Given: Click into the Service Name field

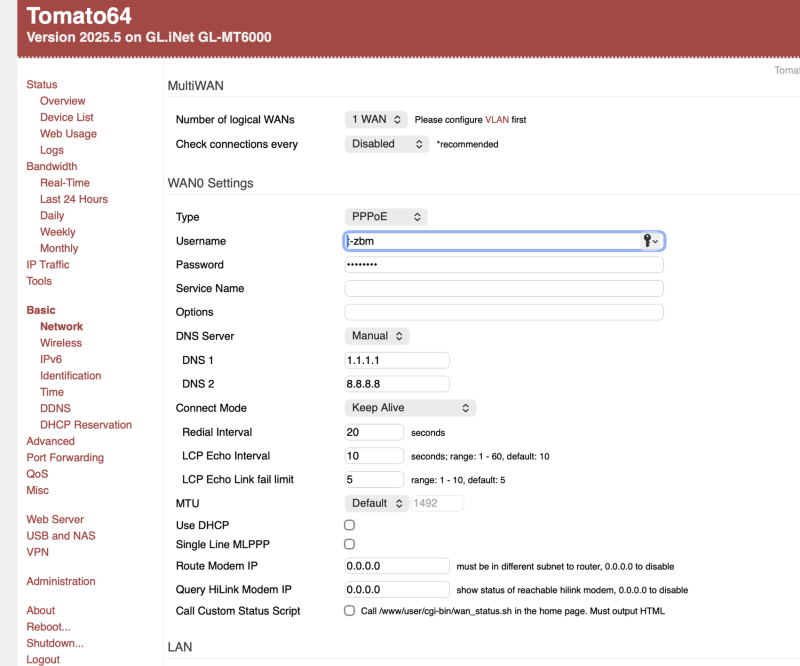Looking at the screenshot, I should point(504,288).
